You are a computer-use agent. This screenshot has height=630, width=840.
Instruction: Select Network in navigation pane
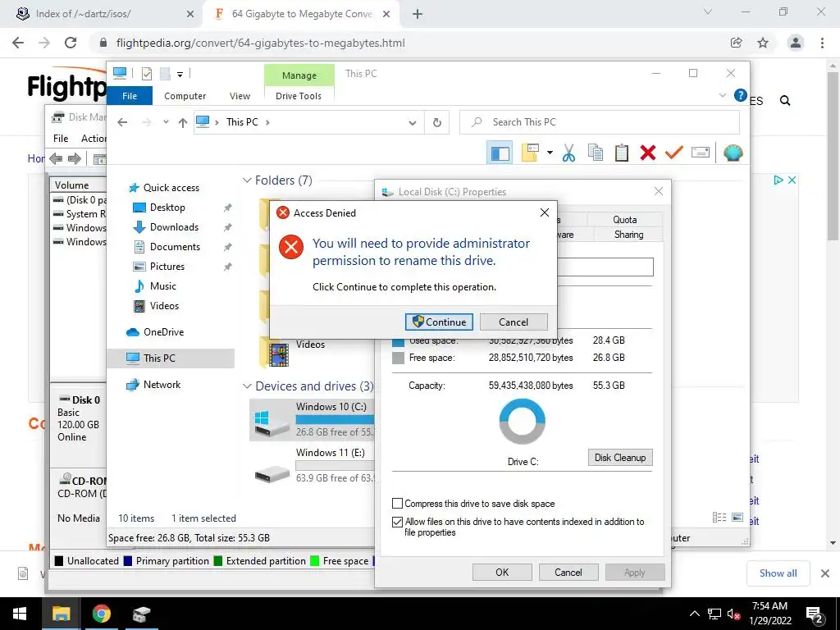(x=162, y=385)
